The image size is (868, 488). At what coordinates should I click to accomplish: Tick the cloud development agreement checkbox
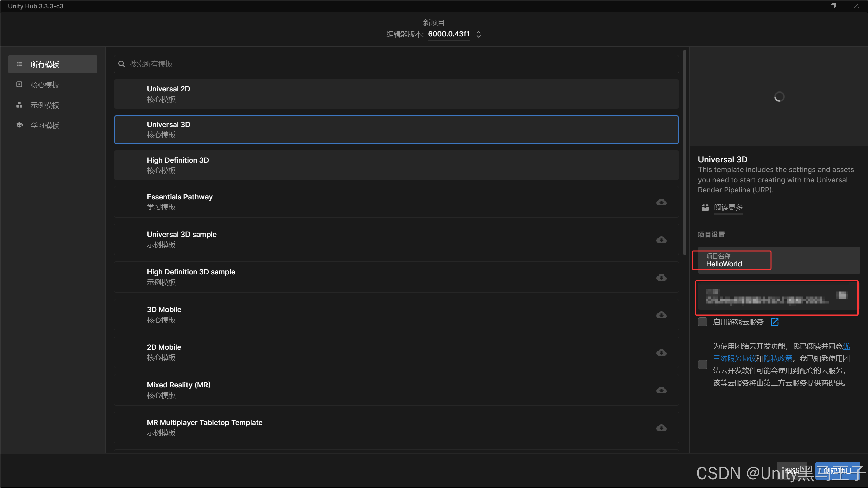pyautogui.click(x=703, y=365)
